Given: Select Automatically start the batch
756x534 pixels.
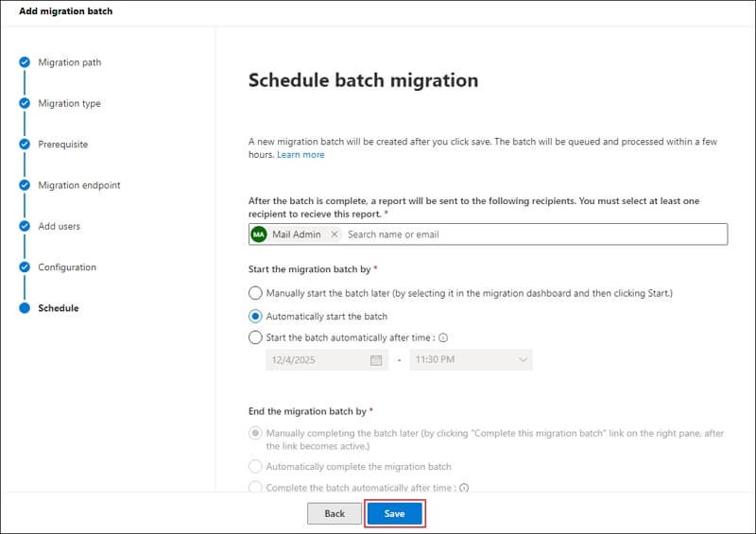Looking at the screenshot, I should pos(255,317).
